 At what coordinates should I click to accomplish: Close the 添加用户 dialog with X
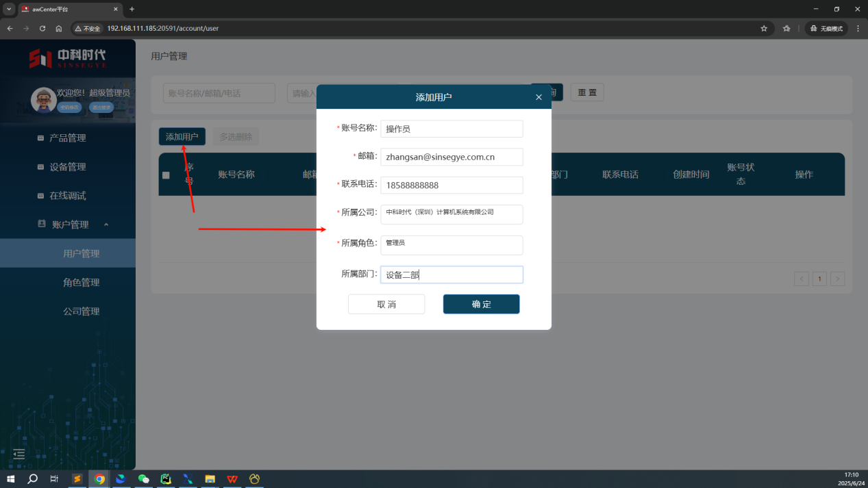(538, 97)
